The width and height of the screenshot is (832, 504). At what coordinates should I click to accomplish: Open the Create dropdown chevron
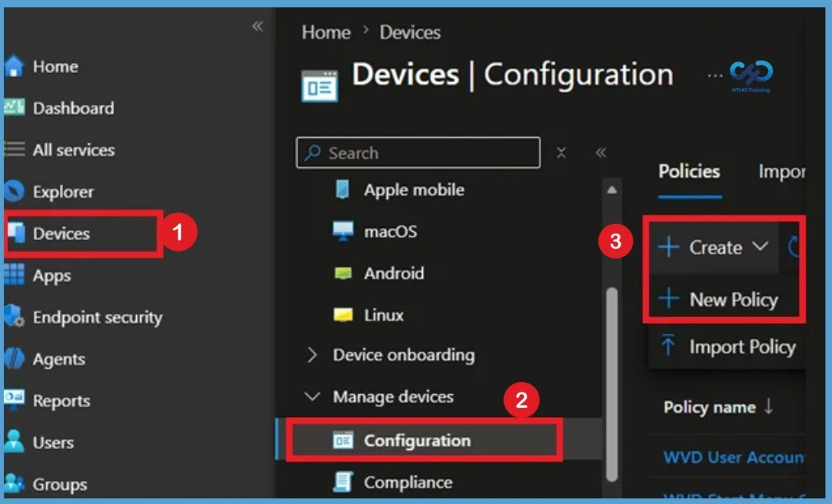(761, 247)
